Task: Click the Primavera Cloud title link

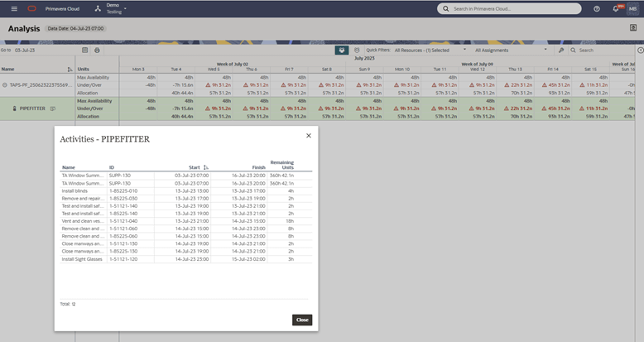Action: click(62, 8)
